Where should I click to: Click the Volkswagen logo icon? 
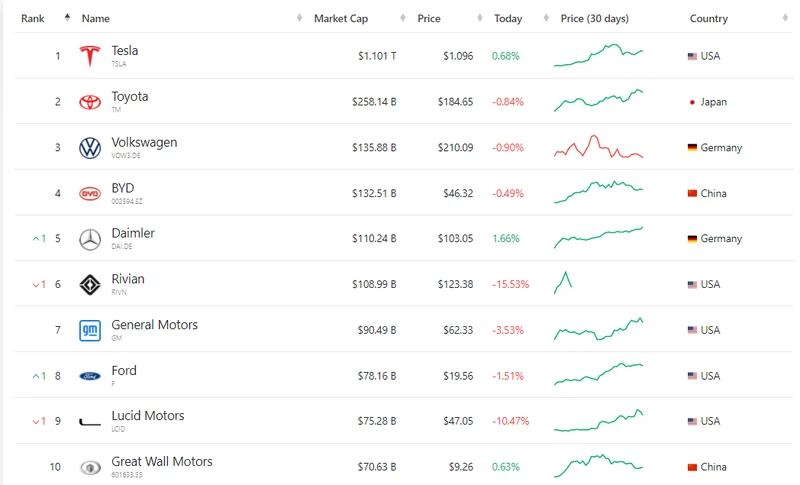pyautogui.click(x=90, y=148)
